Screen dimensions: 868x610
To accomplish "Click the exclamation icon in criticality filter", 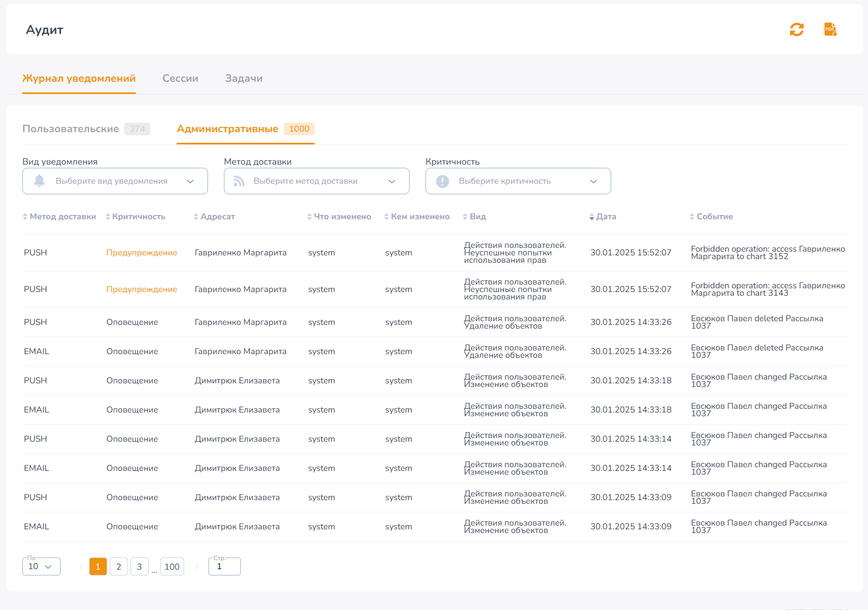I will pos(442,181).
